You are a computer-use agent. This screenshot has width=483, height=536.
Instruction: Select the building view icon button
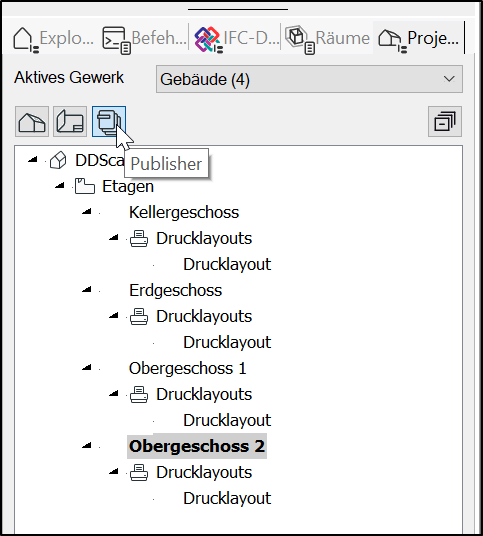pyautogui.click(x=32, y=122)
